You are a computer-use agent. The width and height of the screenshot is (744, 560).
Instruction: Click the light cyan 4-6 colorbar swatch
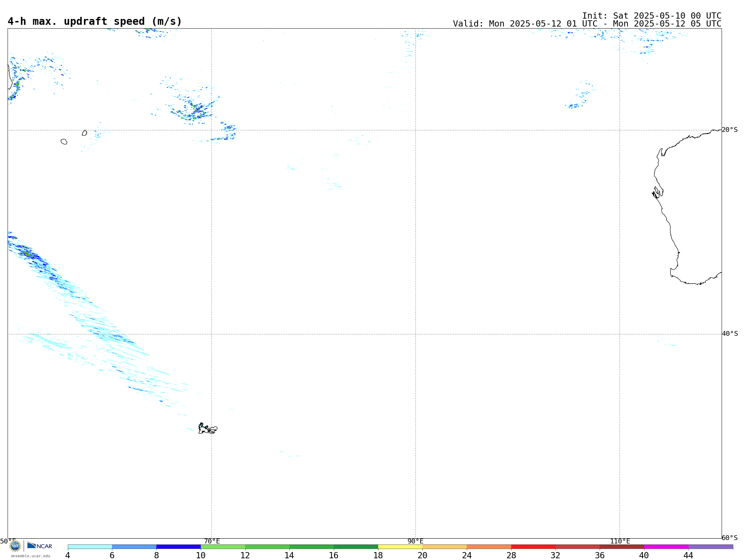click(x=90, y=547)
